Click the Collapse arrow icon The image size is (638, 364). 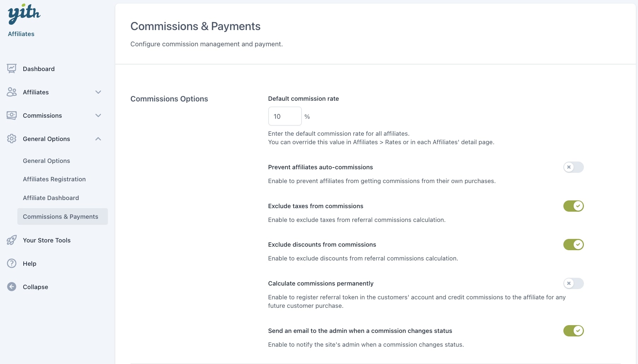click(x=12, y=287)
